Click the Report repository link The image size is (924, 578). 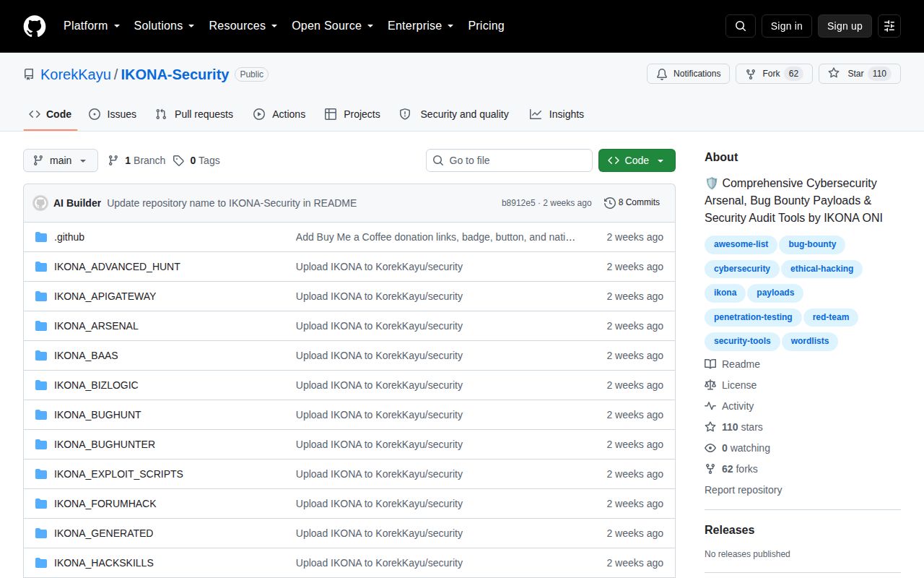[743, 490]
